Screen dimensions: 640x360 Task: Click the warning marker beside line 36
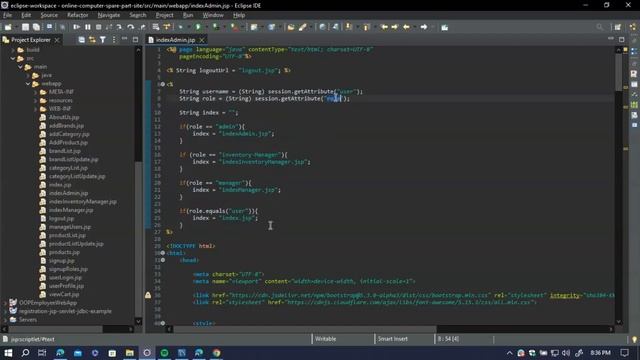pos(148,295)
